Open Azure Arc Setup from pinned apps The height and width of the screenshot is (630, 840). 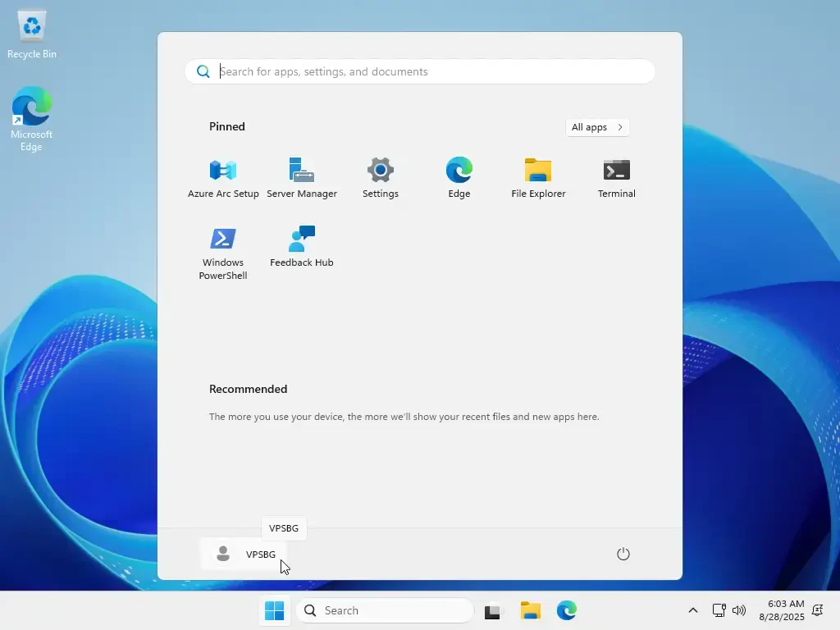pos(223,178)
